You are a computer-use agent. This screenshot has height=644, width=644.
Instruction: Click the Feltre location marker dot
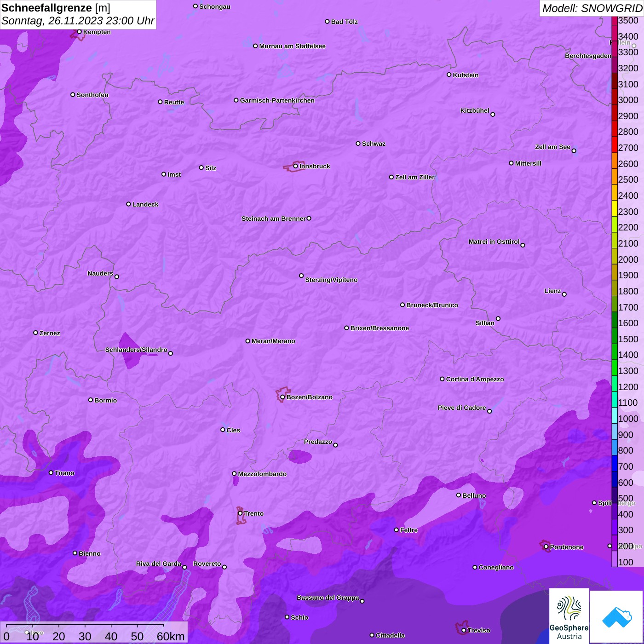[396, 530]
